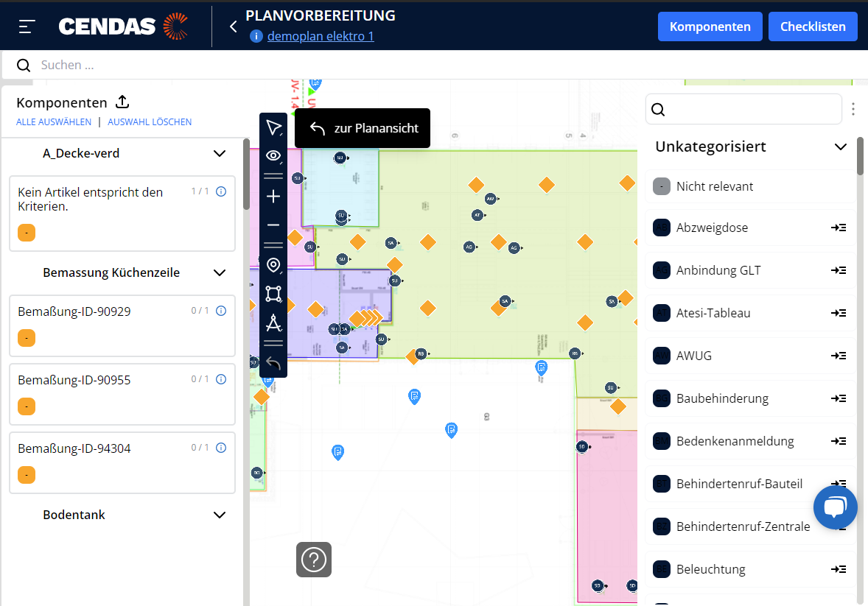Select the cursor pointer tool

tap(273, 127)
